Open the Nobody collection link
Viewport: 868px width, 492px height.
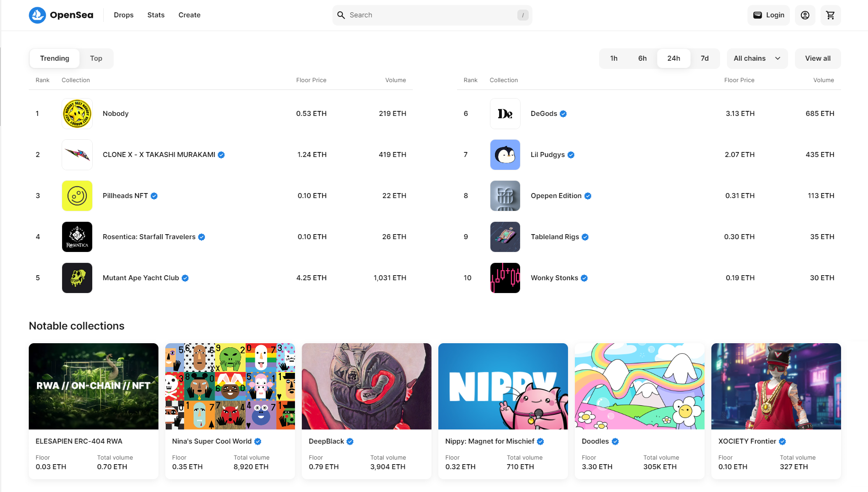(116, 114)
